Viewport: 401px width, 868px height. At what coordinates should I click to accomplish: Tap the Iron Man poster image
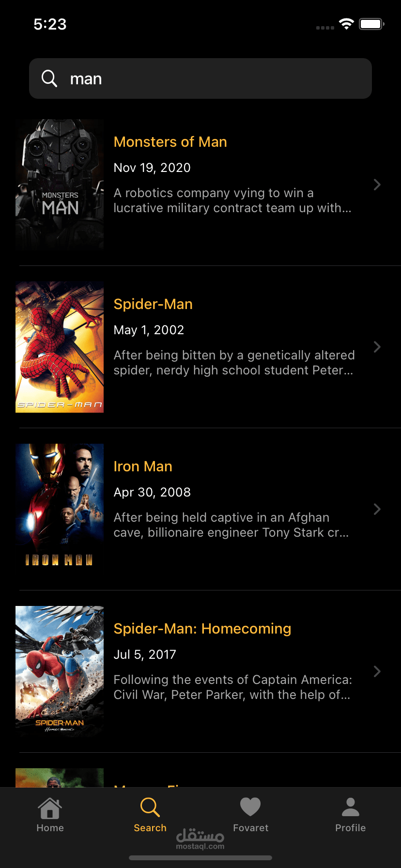pyautogui.click(x=60, y=509)
